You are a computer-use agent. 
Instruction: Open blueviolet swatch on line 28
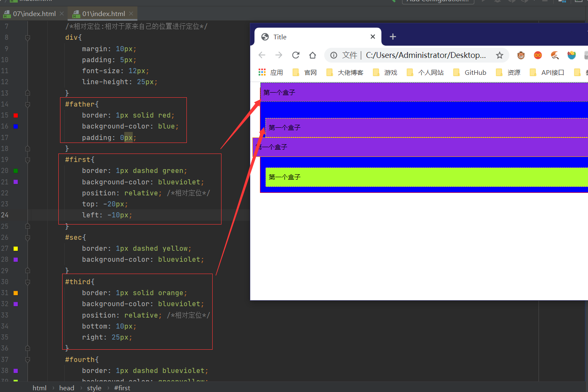click(16, 260)
